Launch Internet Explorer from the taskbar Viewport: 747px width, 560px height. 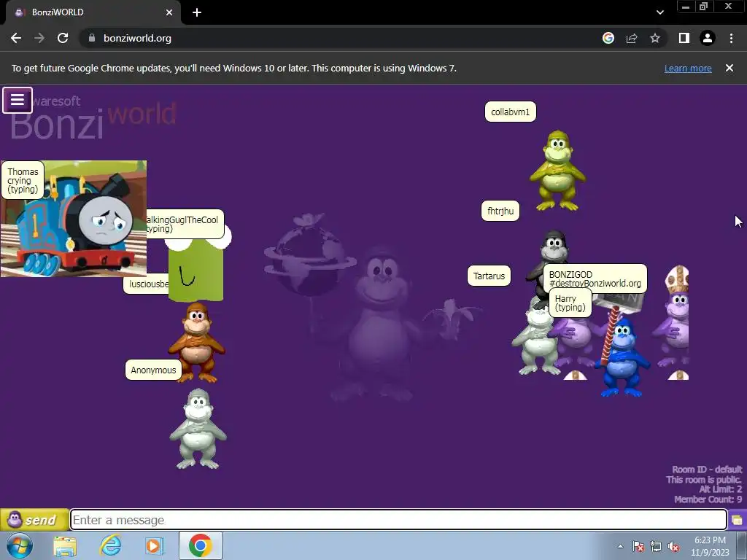(110, 545)
